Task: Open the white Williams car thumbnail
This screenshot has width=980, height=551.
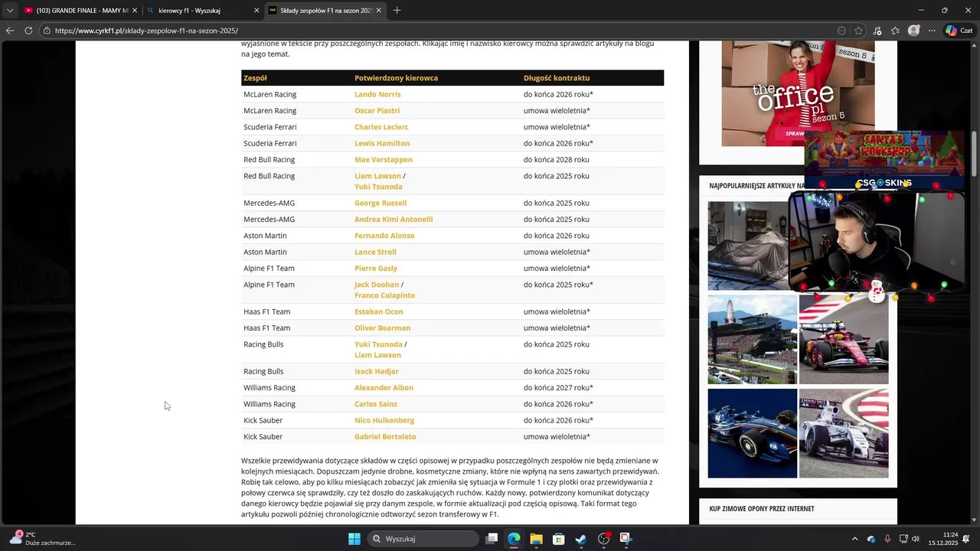Action: pos(844,433)
